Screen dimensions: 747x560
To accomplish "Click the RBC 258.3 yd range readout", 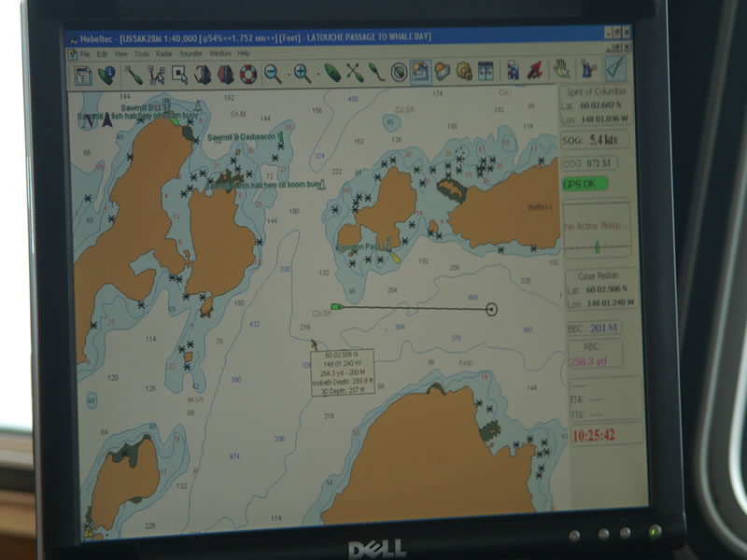I will pos(595,355).
